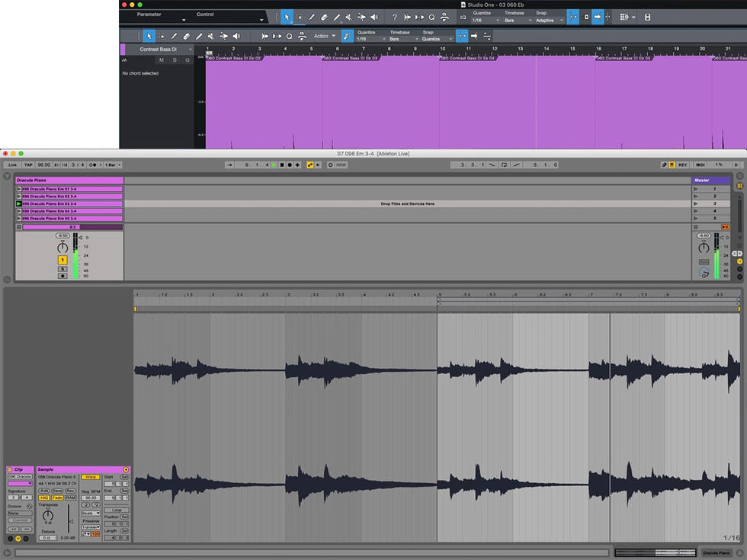Toggle the Dracula Piano track activator

point(63,260)
